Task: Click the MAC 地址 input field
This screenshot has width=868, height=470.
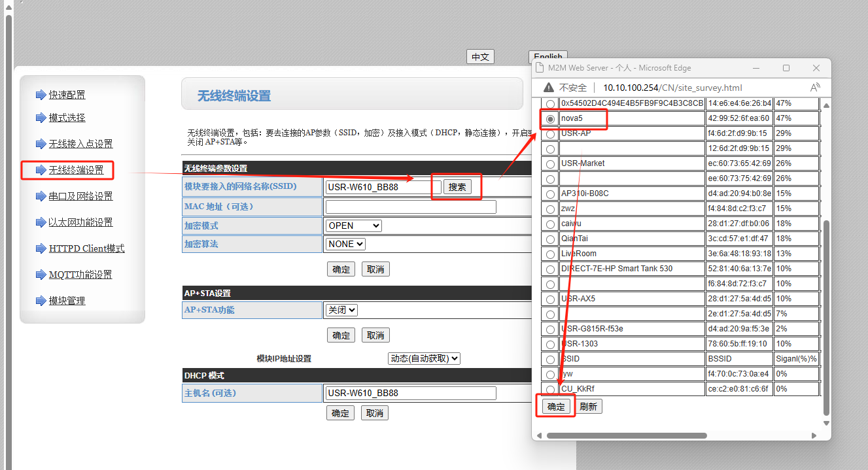Action: (x=410, y=207)
